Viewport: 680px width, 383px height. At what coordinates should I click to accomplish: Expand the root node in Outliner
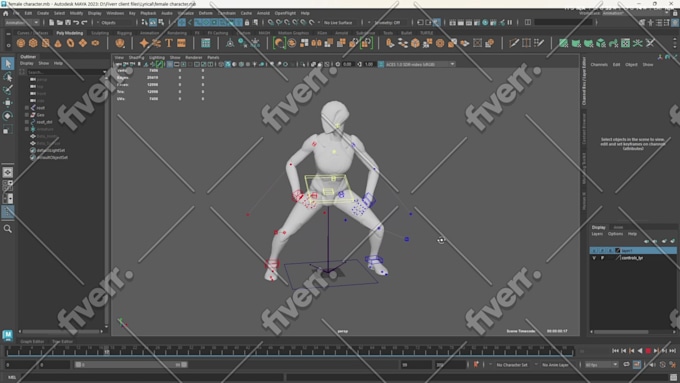(27, 108)
